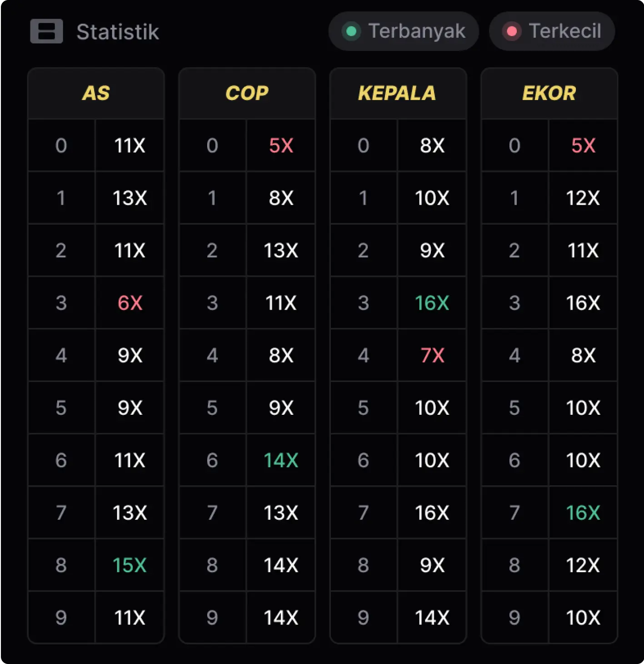Select the green 16X for EKOR digit 7
Image resolution: width=644 pixels, height=664 pixels.
tap(583, 513)
